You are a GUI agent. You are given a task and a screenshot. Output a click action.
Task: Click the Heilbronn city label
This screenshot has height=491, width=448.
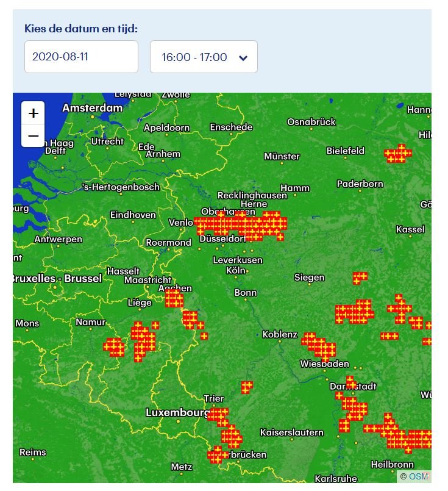pyautogui.click(x=393, y=465)
